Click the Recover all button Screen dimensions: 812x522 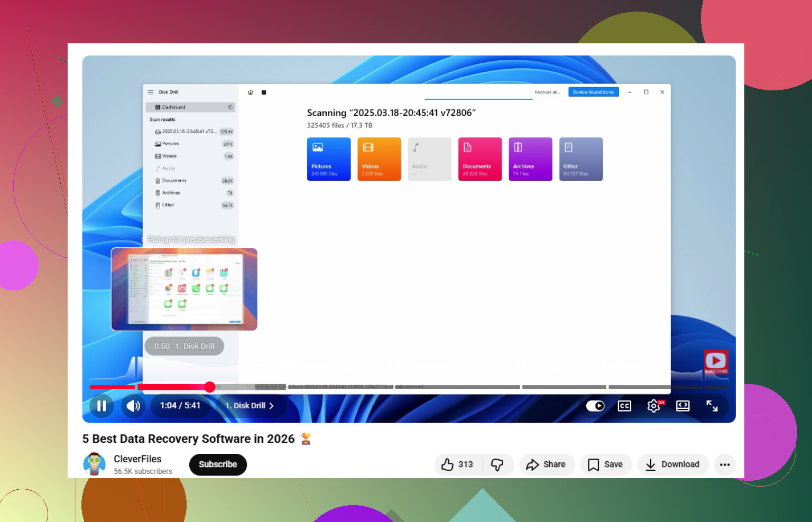(548, 92)
